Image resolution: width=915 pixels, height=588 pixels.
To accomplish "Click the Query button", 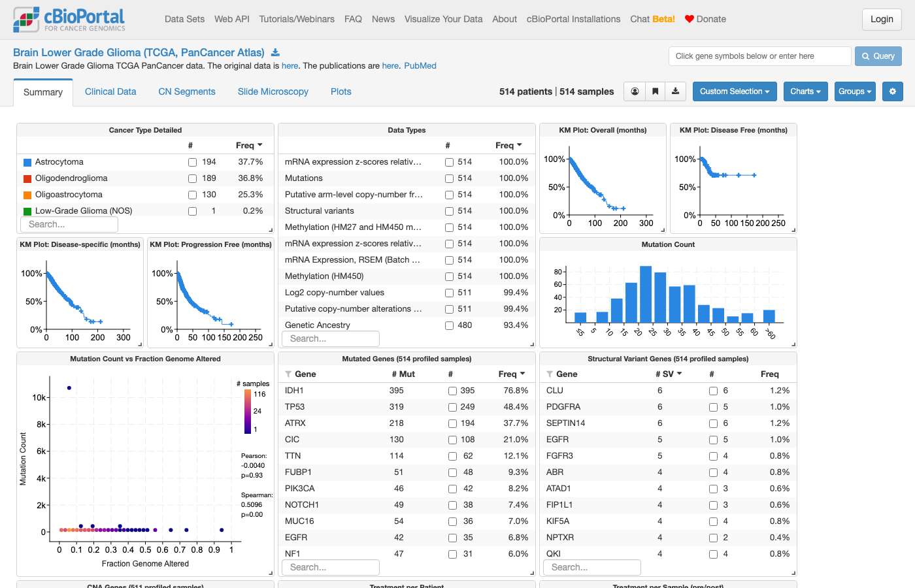I will coord(878,56).
